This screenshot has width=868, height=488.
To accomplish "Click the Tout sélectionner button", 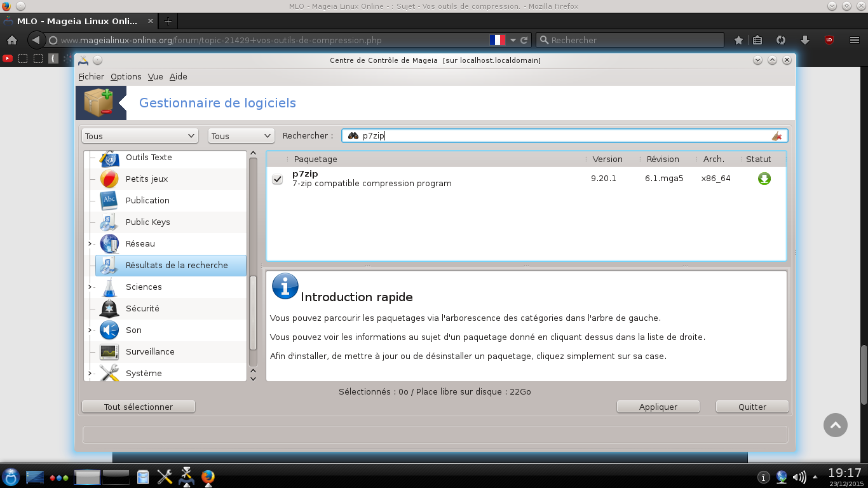I will [139, 407].
